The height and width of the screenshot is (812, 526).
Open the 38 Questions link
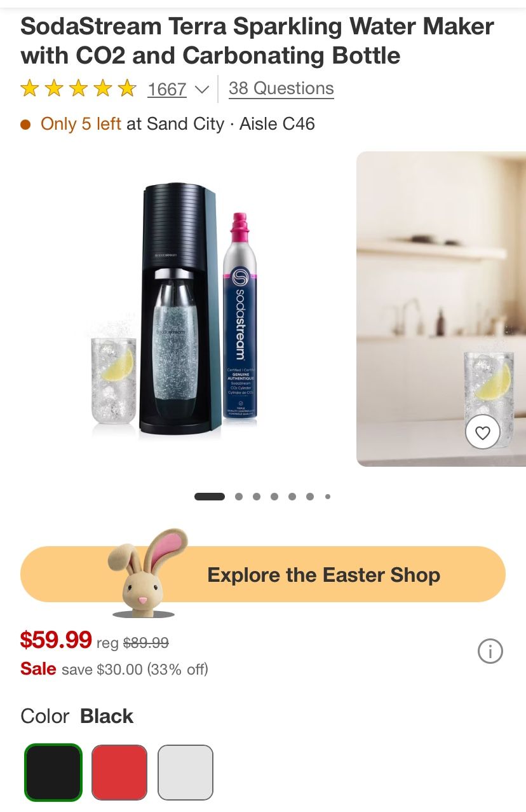pyautogui.click(x=281, y=88)
